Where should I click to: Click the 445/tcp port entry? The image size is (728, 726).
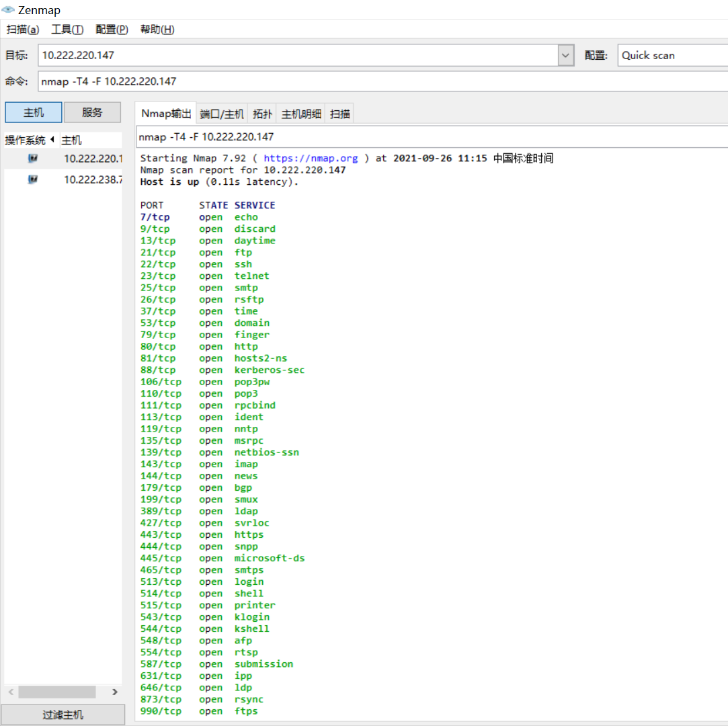pos(161,558)
